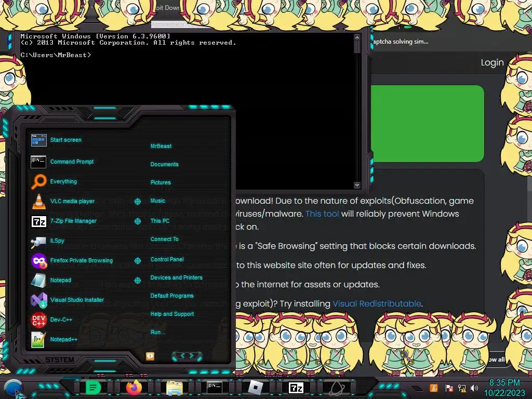The image size is (532, 399).
Task: Follow the 'This tool' link in browser
Action: click(322, 214)
